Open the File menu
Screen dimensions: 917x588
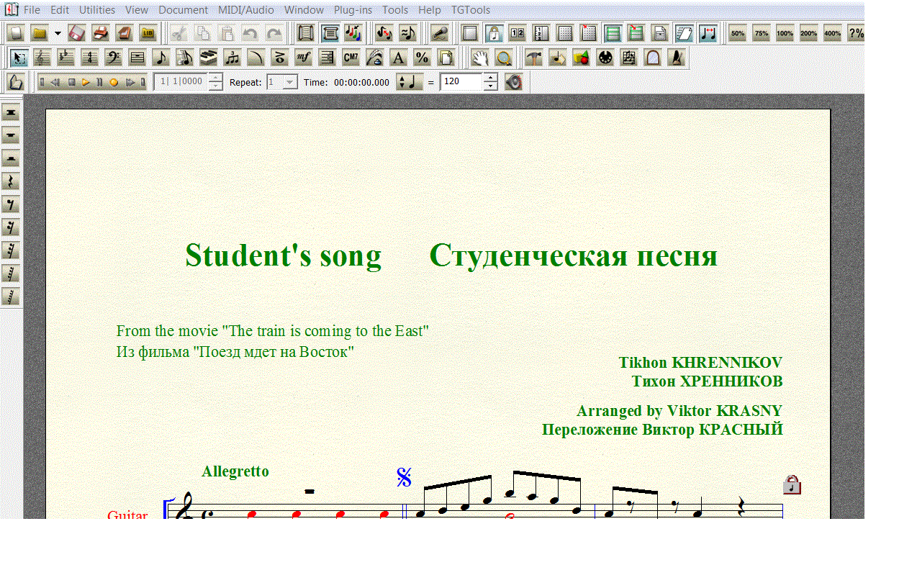[x=32, y=10]
